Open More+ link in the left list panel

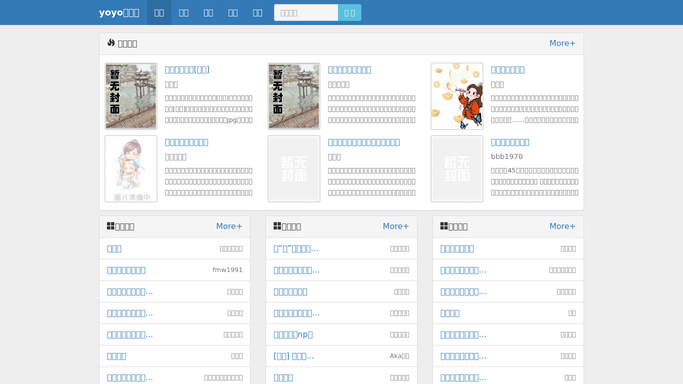pyautogui.click(x=229, y=226)
